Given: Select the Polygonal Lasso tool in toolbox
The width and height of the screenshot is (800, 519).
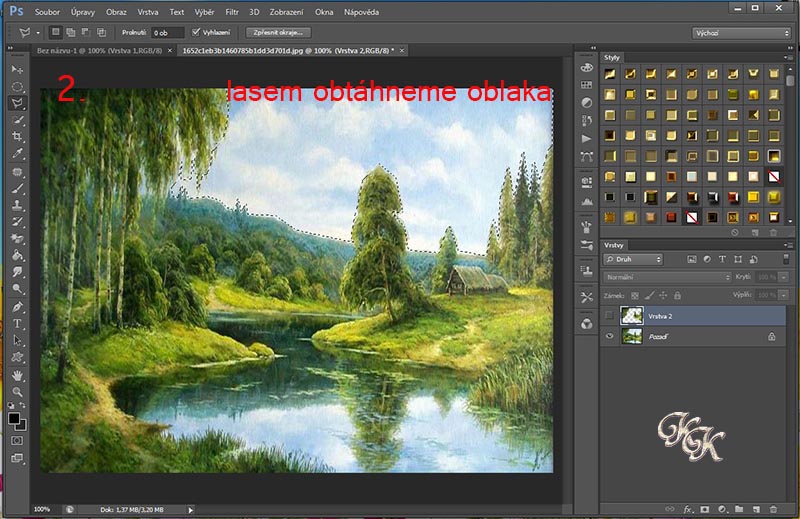Looking at the screenshot, I should (x=17, y=103).
